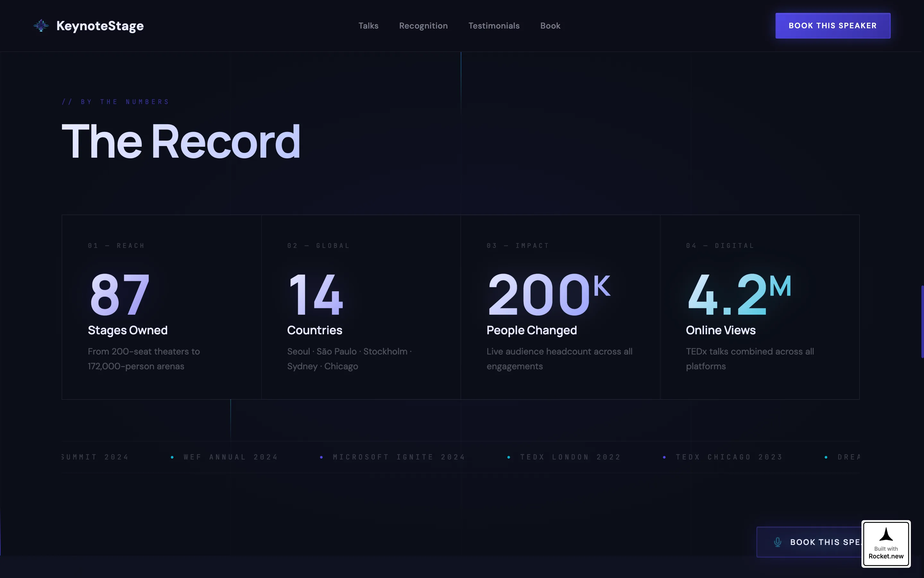The image size is (924, 578).
Task: Click "The Record" heading
Action: coord(181,141)
